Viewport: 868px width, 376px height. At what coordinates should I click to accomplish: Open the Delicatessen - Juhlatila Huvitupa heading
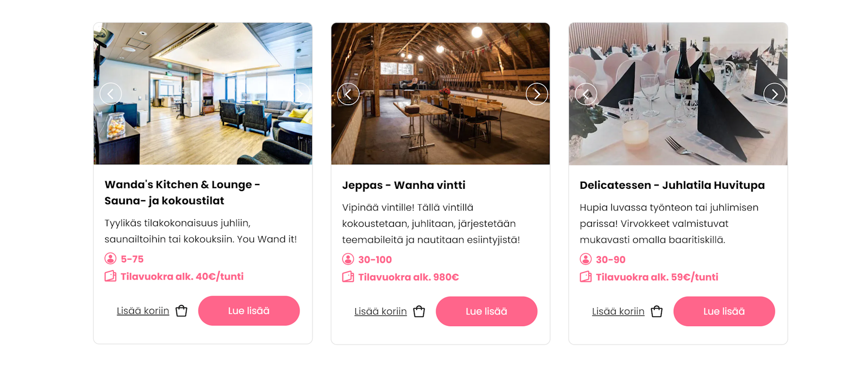[x=672, y=186]
